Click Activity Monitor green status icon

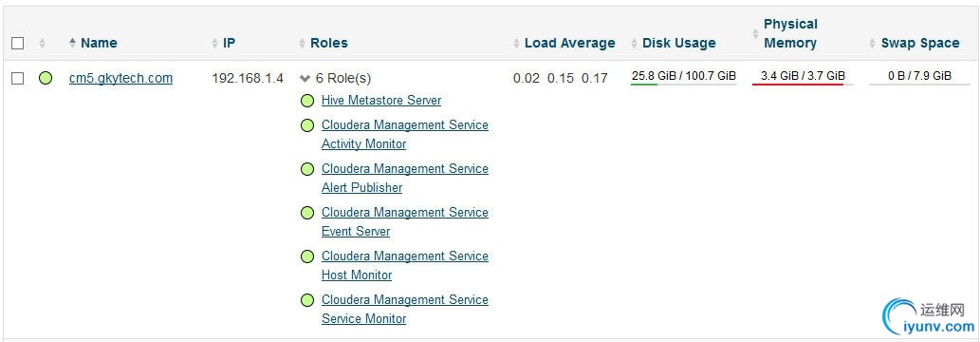point(306,125)
